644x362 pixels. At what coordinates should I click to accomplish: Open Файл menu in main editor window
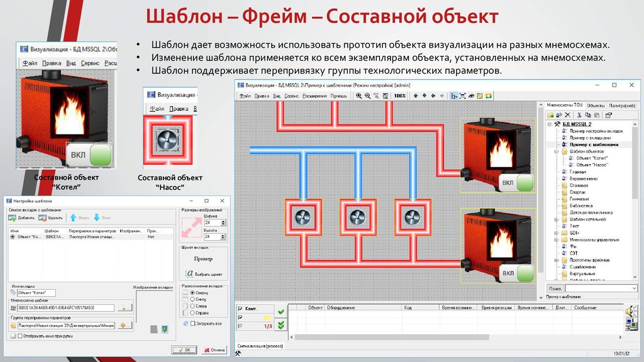[x=245, y=96]
